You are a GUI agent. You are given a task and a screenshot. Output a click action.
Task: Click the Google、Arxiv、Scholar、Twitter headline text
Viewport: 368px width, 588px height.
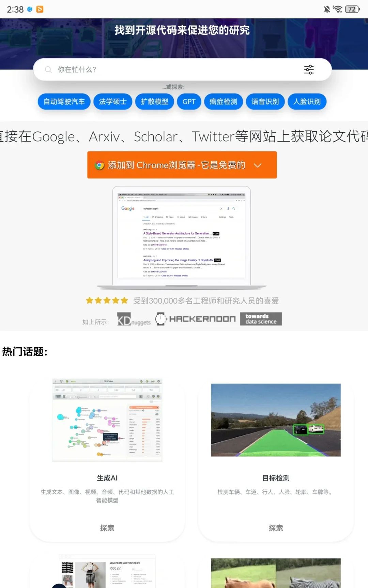[x=184, y=136]
